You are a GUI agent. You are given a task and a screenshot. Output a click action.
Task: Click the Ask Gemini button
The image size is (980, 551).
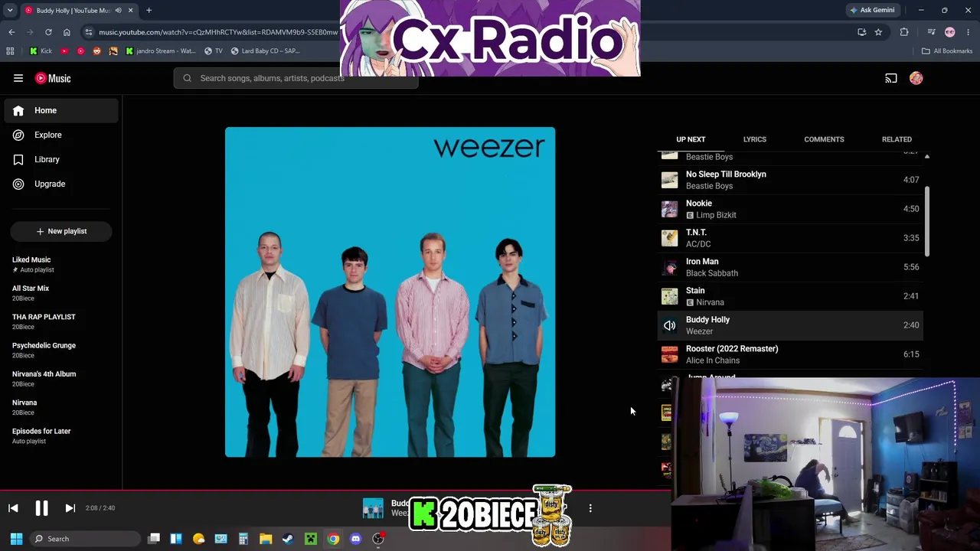(872, 10)
